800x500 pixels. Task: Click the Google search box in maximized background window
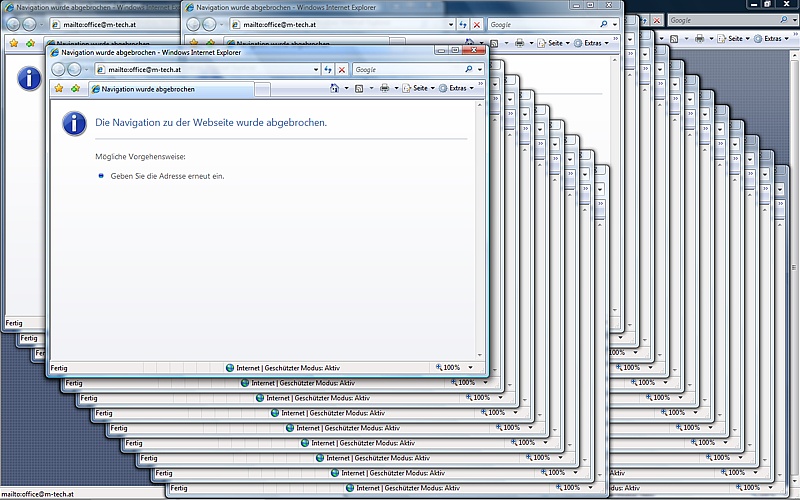pos(723,20)
